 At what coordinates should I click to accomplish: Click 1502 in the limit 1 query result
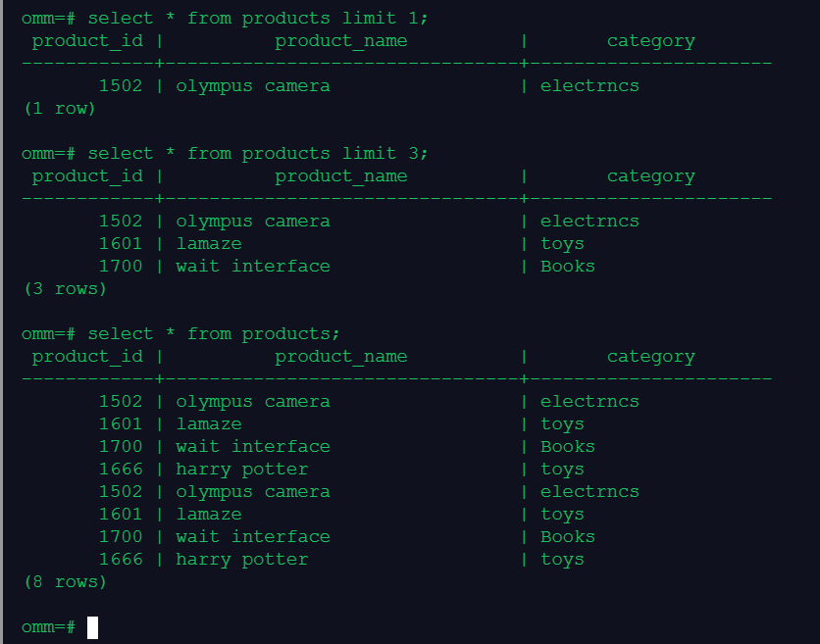click(120, 86)
